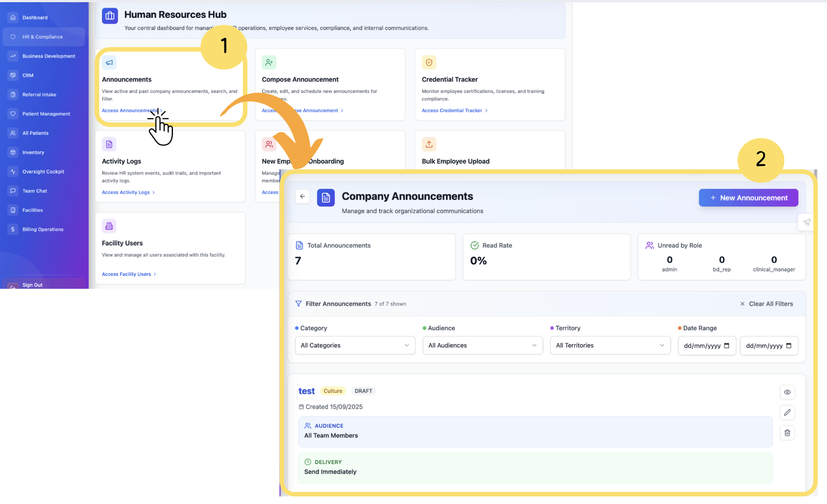
Task: Expand the All Audiences dropdown
Action: coord(482,346)
